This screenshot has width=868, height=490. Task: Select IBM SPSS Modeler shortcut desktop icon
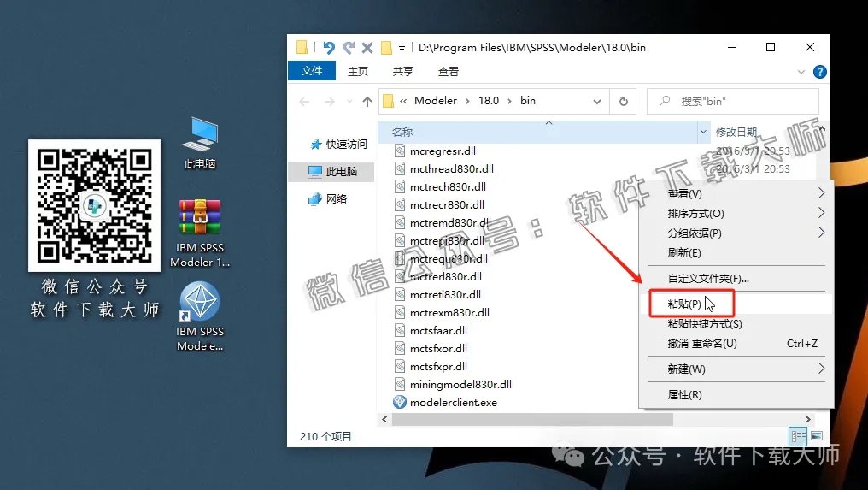coord(200,316)
